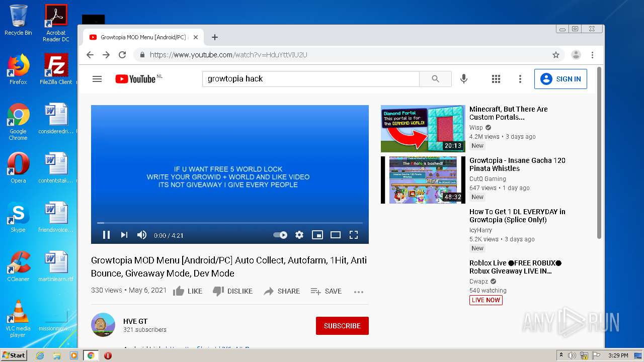Click the magnifier search button
This screenshot has height=362, width=644.
[435, 79]
